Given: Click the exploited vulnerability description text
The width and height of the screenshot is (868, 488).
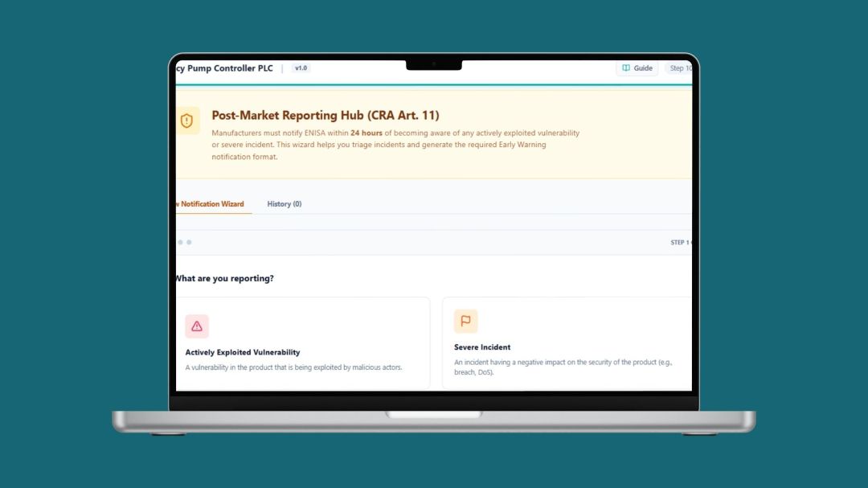Looking at the screenshot, I should [293, 367].
